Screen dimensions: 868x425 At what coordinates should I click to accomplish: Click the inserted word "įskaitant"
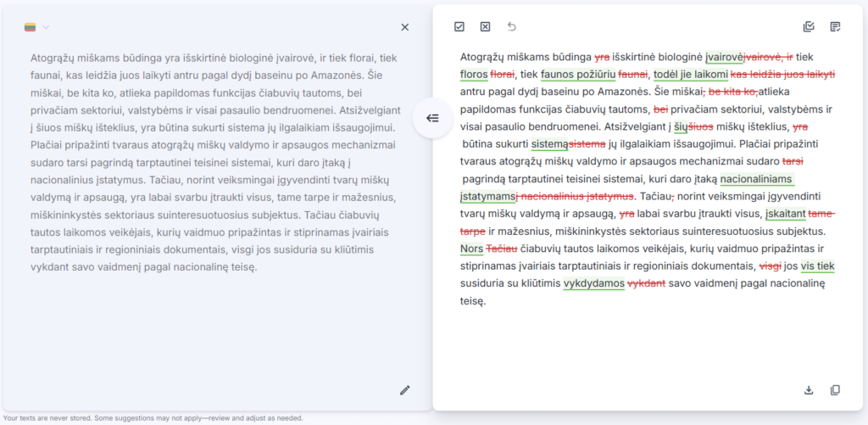click(x=785, y=214)
